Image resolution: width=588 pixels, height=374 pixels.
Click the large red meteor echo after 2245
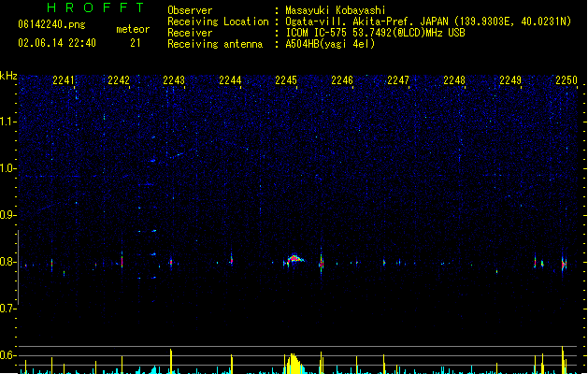(x=295, y=258)
